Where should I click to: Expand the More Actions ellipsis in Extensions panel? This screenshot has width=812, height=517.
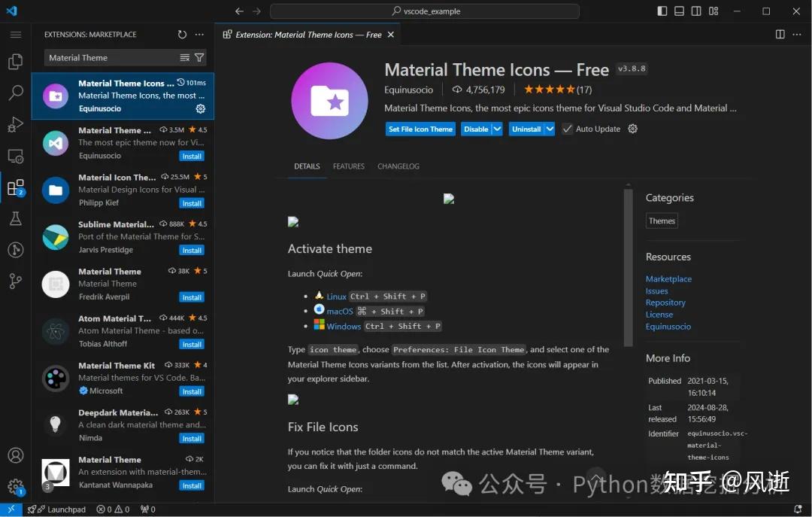(x=199, y=34)
